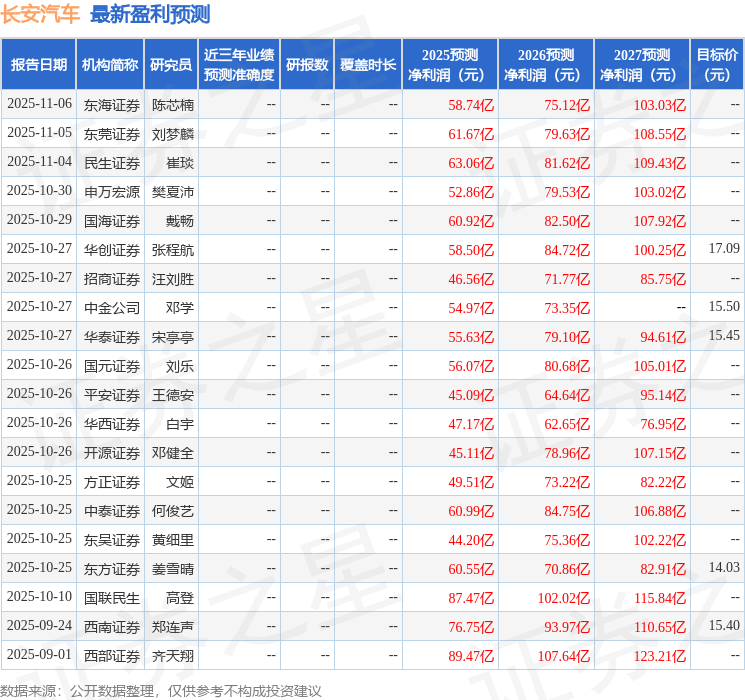Select the 东莞证券 institution cell
The width and height of the screenshot is (745, 700).
(x=112, y=134)
